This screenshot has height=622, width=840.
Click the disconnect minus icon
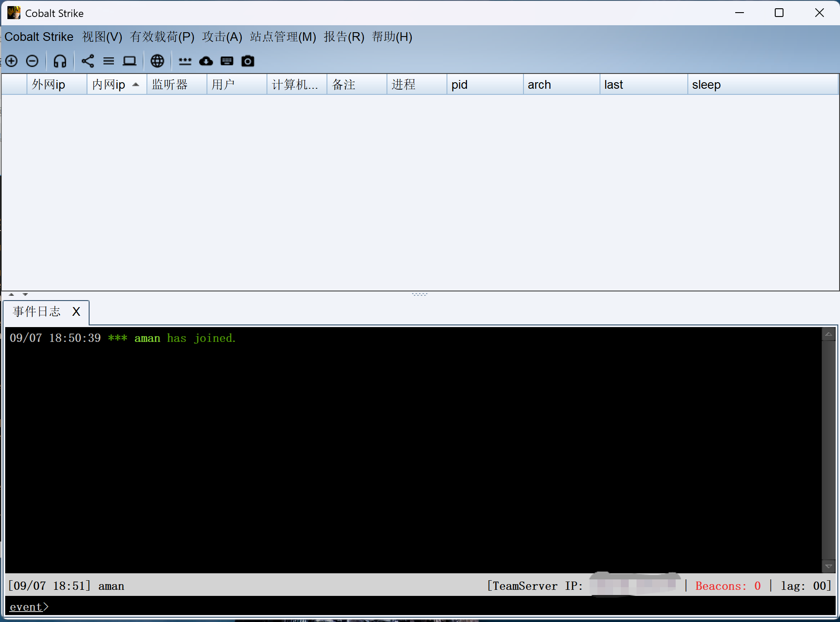pos(32,61)
